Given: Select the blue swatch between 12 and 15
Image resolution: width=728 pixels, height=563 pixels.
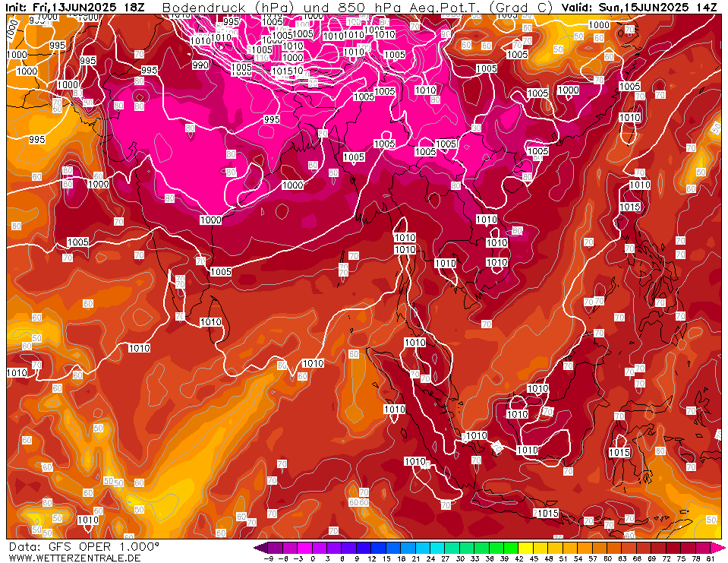Looking at the screenshot, I should point(378,547).
